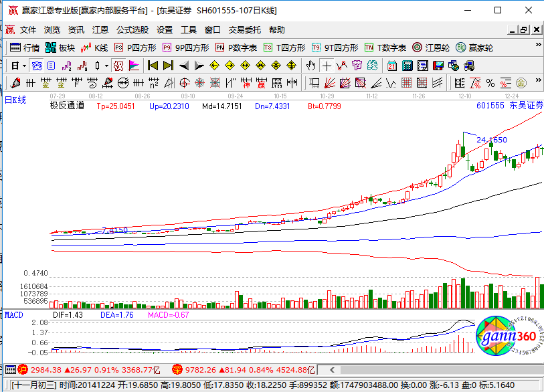Expand top toolbar overflow chevron
The height and width of the screenshot is (392, 544).
[x=538, y=45]
